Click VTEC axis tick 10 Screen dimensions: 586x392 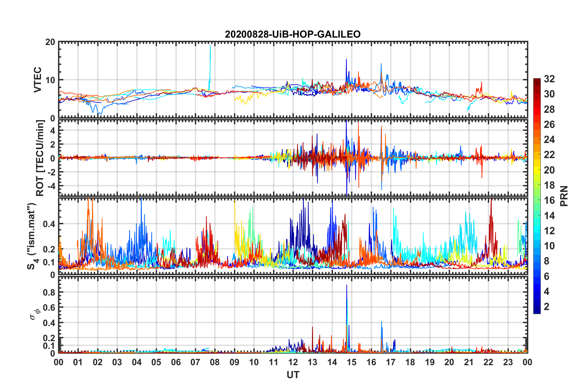point(50,80)
